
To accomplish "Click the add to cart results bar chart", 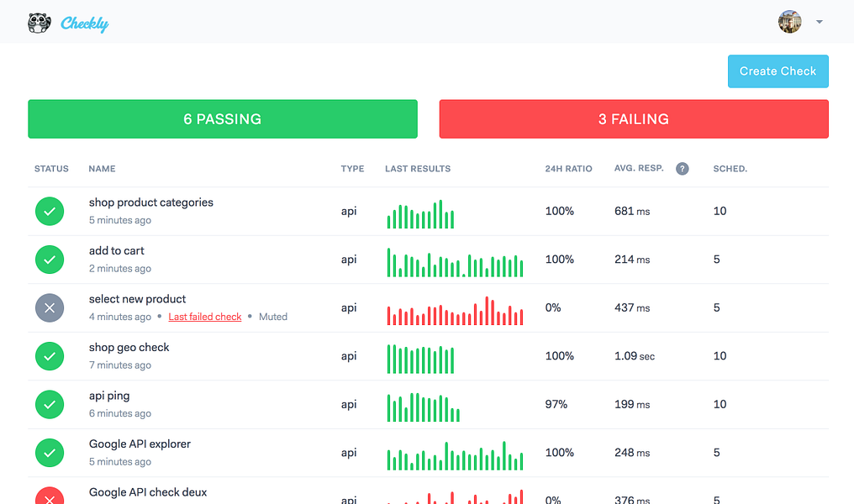I will [455, 262].
